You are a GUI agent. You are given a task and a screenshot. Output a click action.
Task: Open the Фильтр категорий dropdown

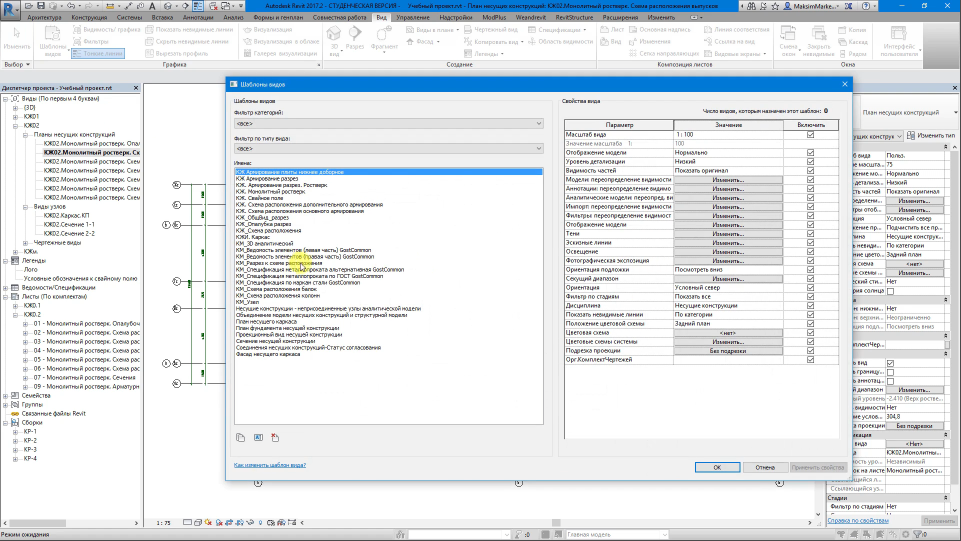389,124
